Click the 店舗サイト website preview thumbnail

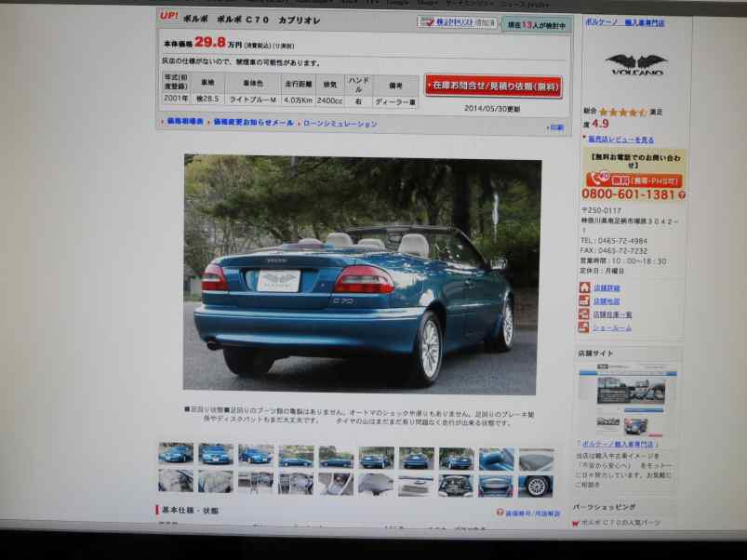tap(627, 400)
